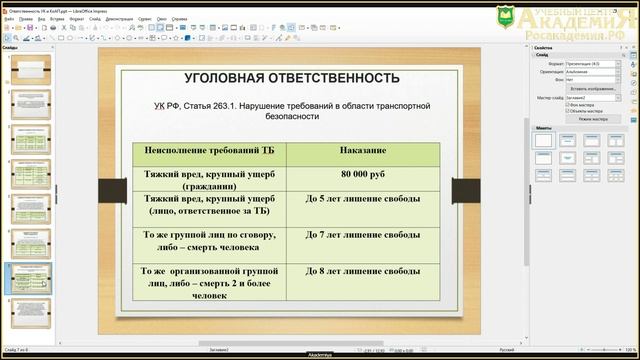Collapse the Макеты section in sidebar
Image resolution: width=640 pixels, height=360 pixels.
click(x=543, y=128)
